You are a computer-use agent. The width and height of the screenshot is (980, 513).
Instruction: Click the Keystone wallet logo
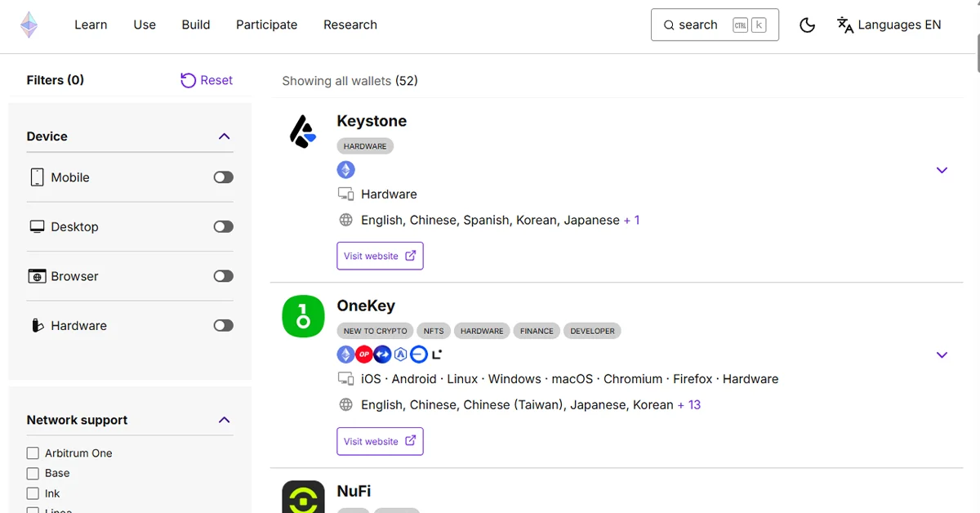click(303, 132)
